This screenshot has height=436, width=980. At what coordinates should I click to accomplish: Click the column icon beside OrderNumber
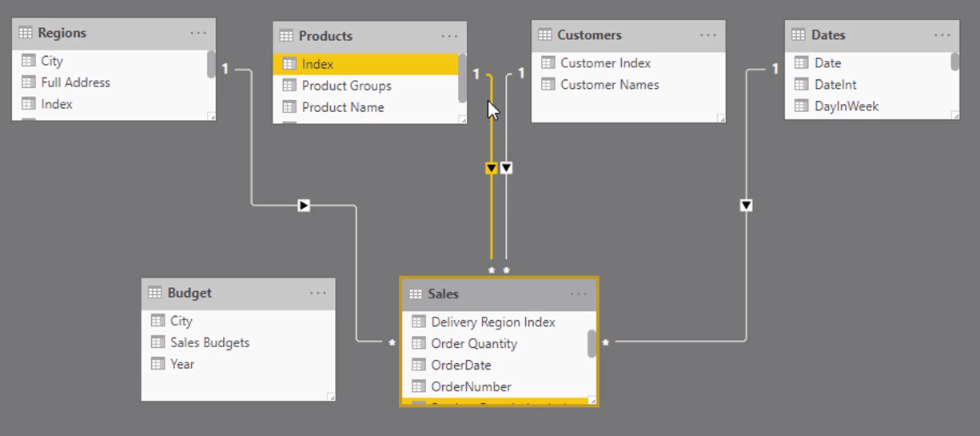419,387
